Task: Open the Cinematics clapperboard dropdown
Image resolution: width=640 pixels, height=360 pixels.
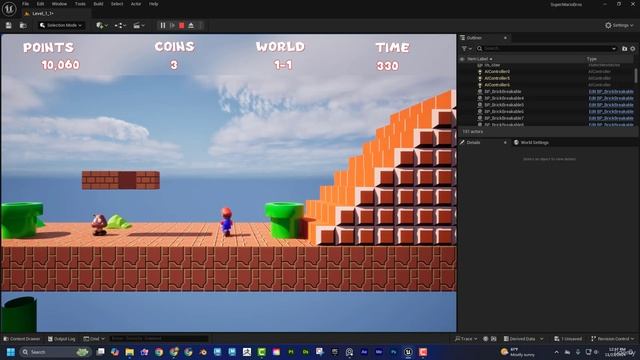Action: (139, 25)
